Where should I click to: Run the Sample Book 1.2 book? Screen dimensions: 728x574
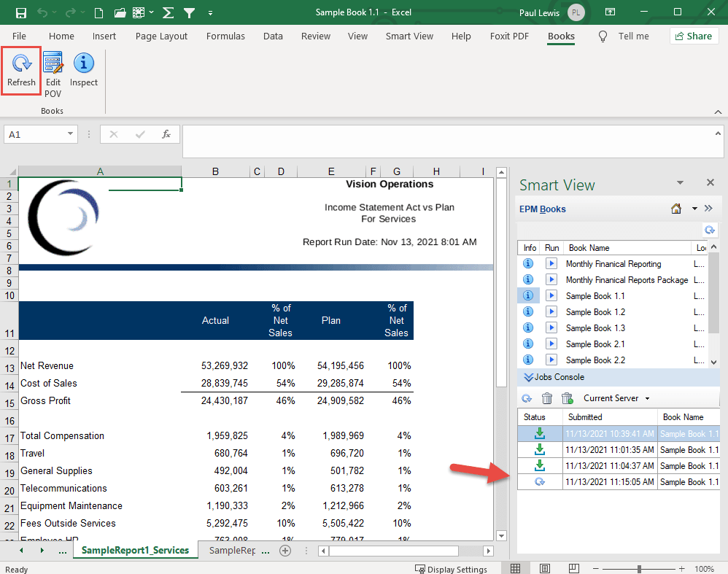point(551,312)
